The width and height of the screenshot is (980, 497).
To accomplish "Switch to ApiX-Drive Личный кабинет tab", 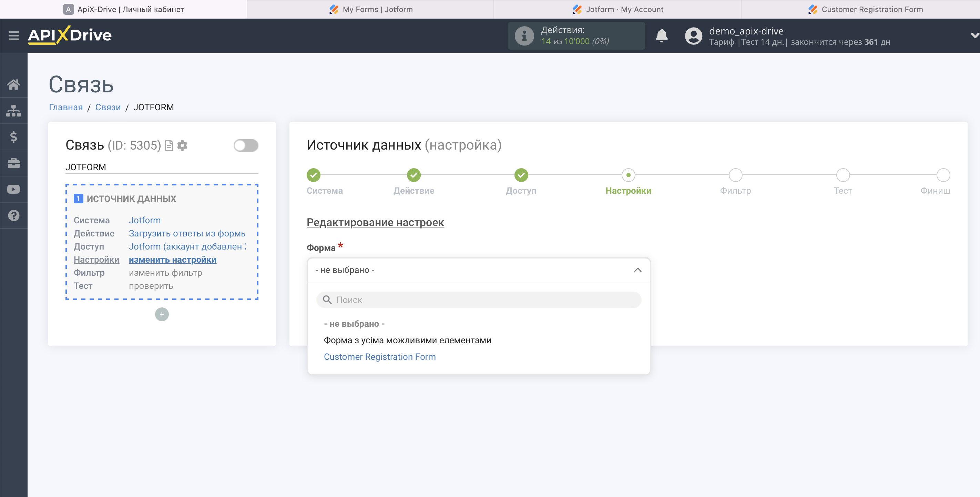I will coord(123,9).
